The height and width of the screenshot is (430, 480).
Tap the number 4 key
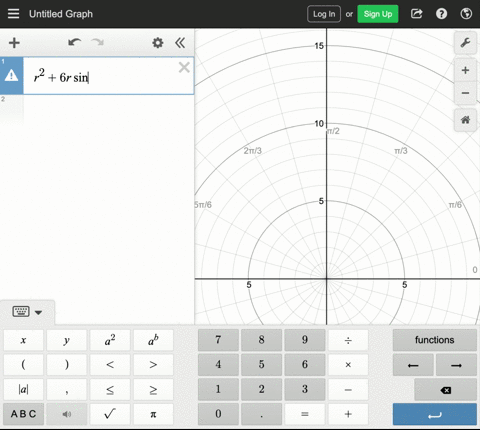218,365
